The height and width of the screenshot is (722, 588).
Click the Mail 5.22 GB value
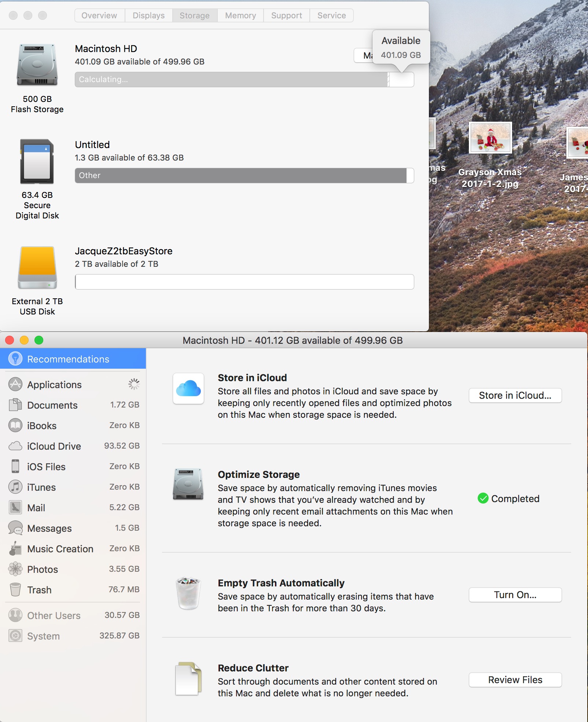[x=124, y=507]
